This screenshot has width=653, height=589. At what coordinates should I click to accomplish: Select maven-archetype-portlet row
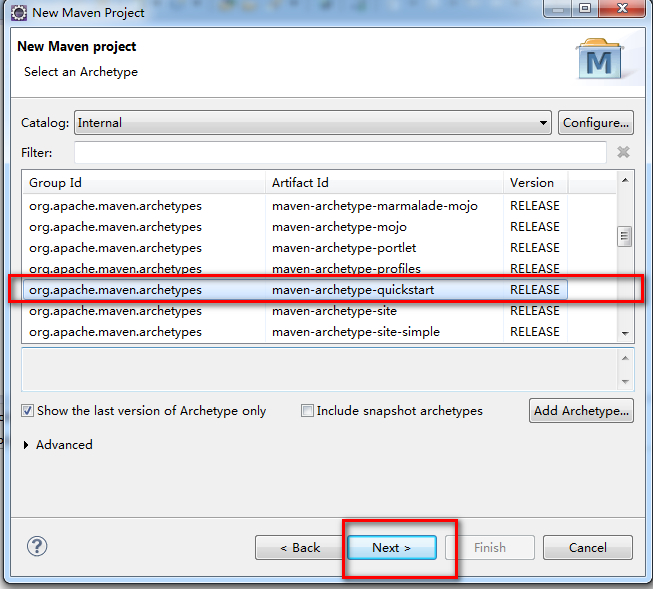[295, 248]
